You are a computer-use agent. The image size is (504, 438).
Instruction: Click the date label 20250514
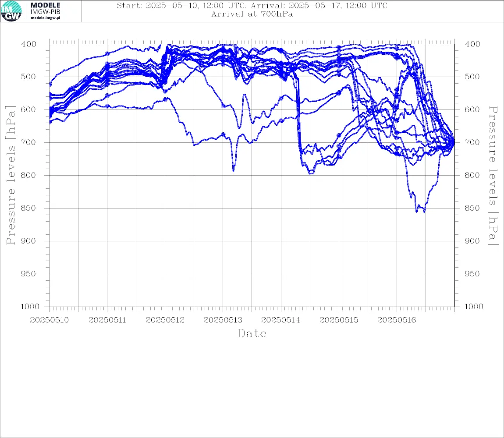click(x=280, y=320)
